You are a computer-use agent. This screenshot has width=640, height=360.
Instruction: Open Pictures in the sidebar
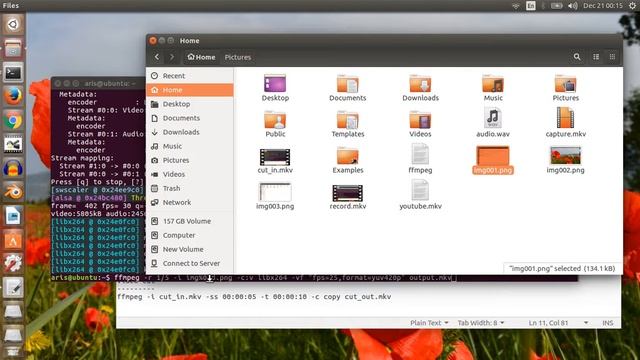coord(190,160)
